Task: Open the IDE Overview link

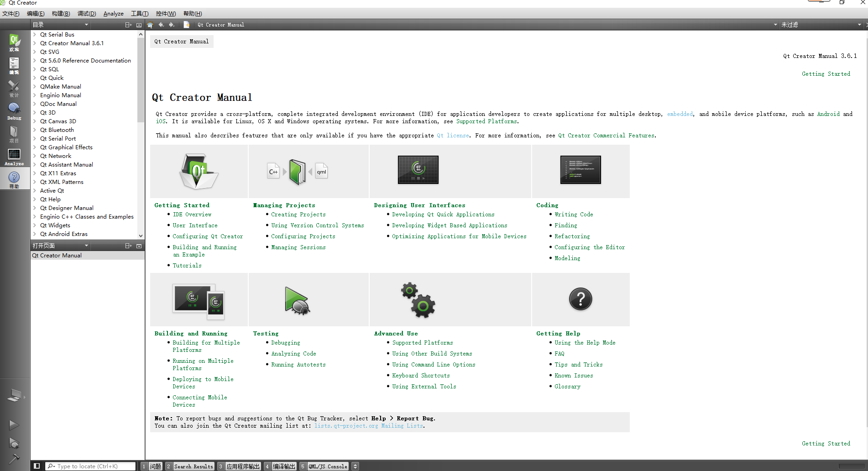Action: point(192,215)
